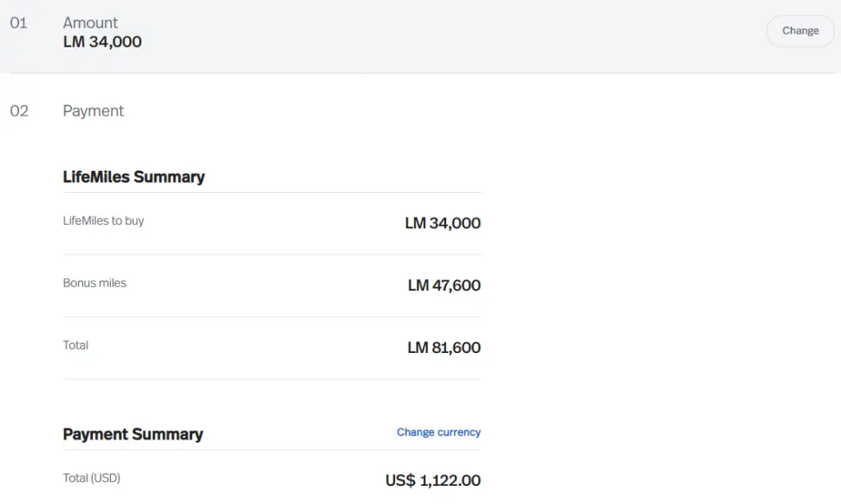The width and height of the screenshot is (841, 504).
Task: Click the Total (USD) label
Action: tap(91, 478)
